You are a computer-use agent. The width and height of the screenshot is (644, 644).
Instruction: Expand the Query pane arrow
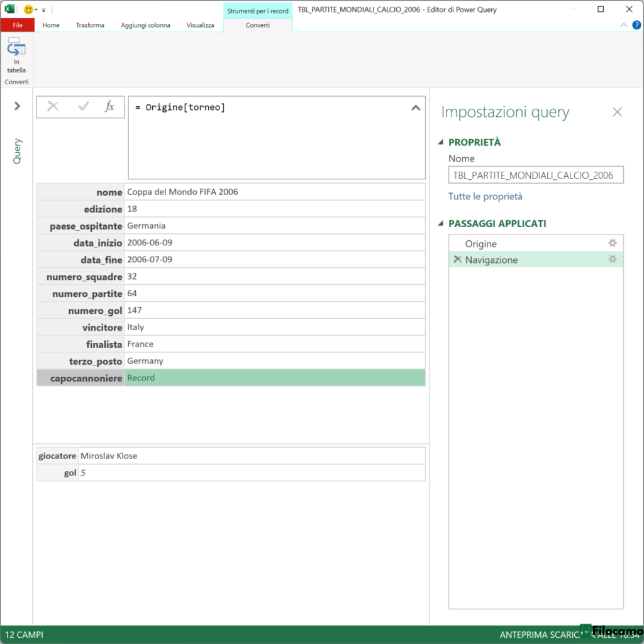click(17, 106)
